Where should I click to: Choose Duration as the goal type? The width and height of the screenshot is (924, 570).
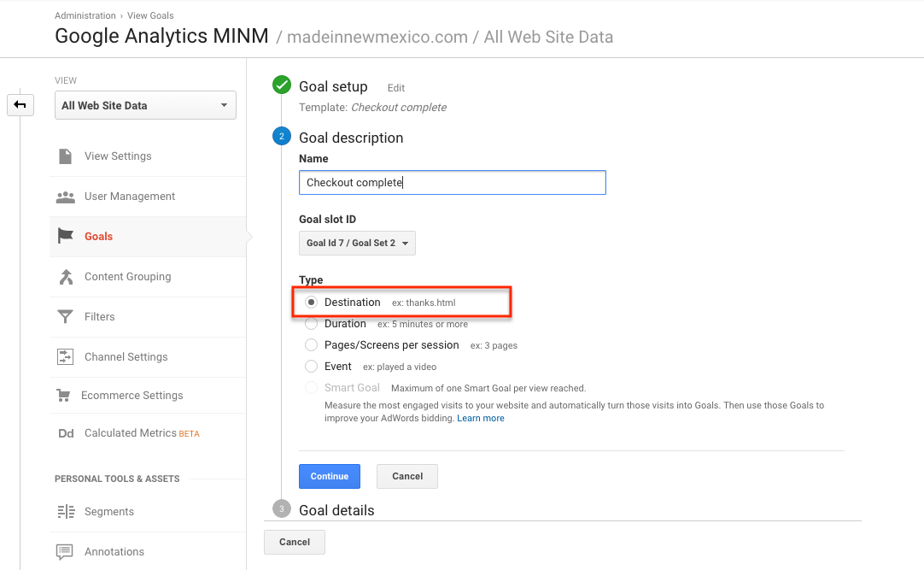tap(312, 324)
